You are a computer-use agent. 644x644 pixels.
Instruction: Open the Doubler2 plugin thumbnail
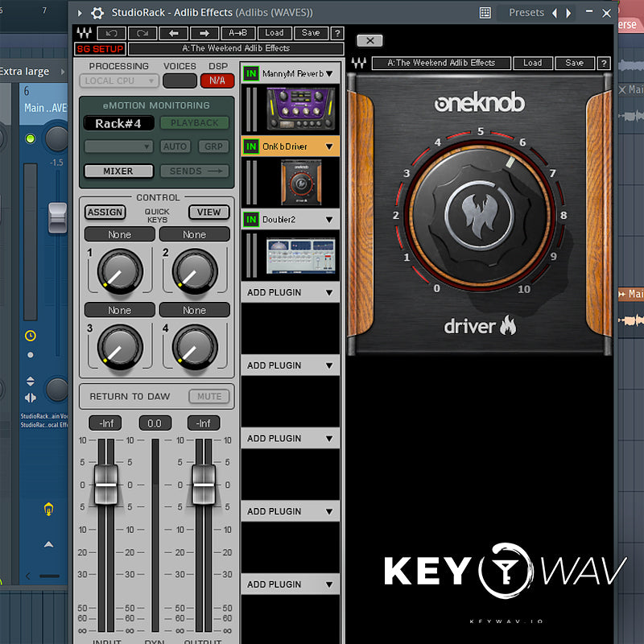coord(300,255)
